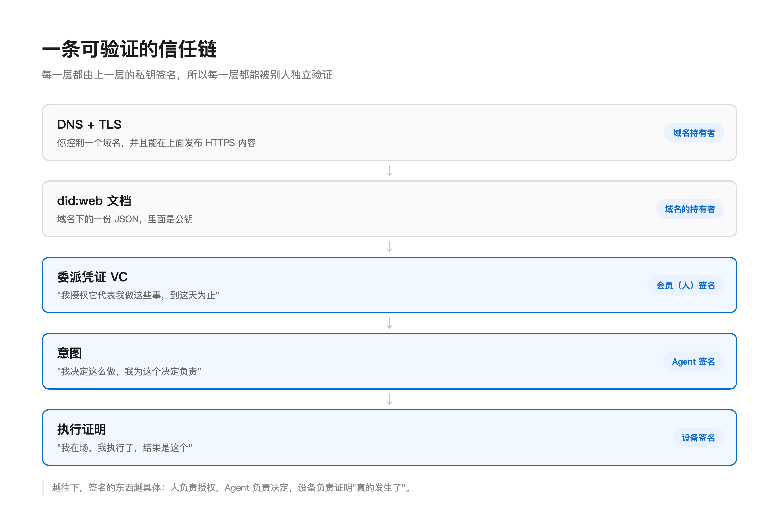Click quote 我在场，我执行了，结果是这个
779x532 pixels.
(x=124, y=448)
